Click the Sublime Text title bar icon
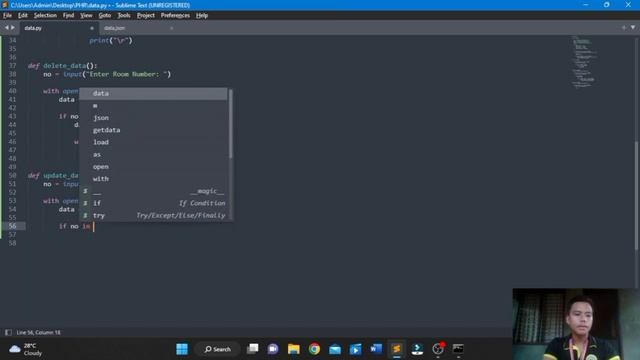 click(x=5, y=5)
